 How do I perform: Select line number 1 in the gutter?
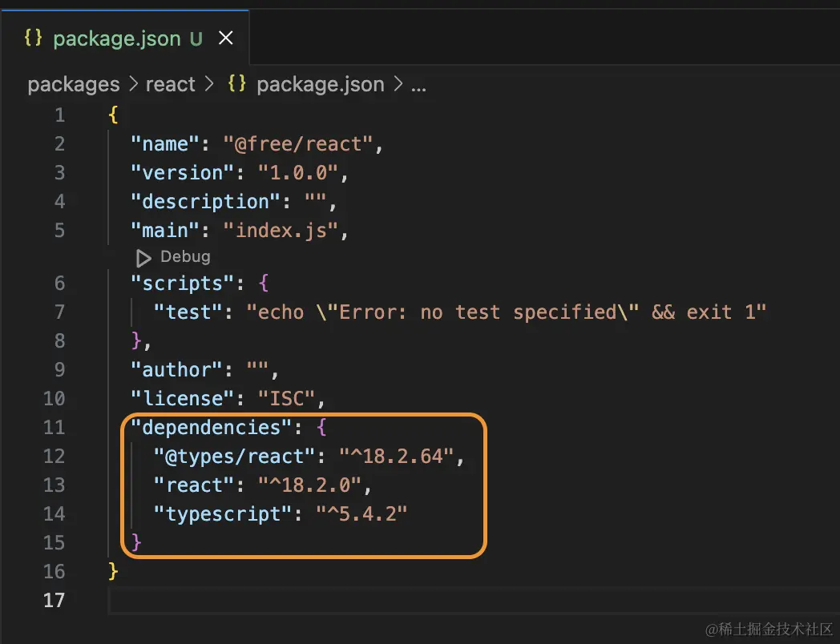click(x=59, y=115)
